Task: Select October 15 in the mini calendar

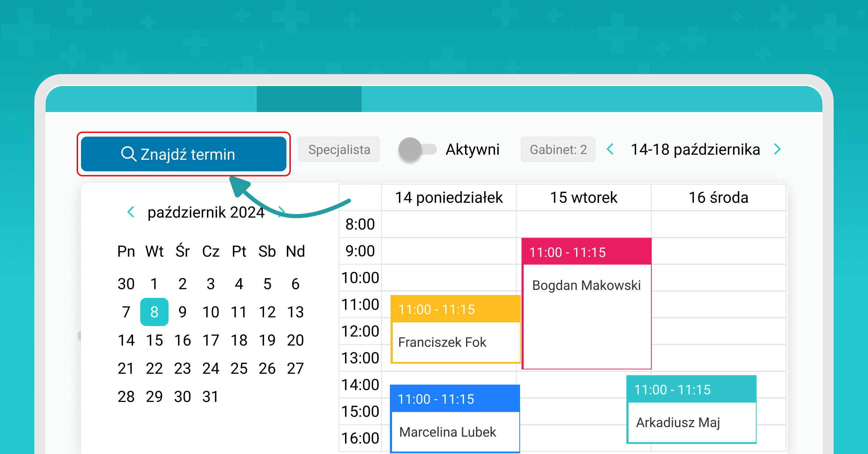Action: 154,340
